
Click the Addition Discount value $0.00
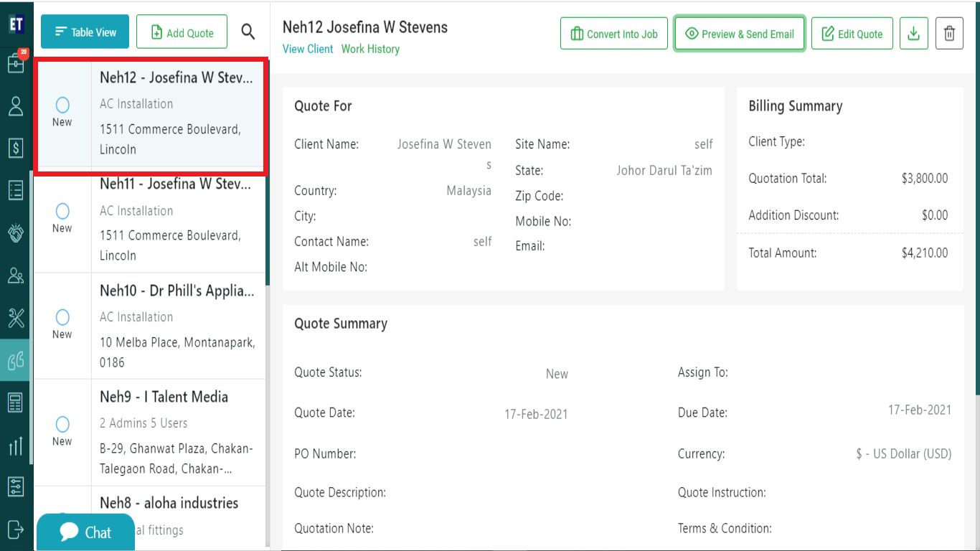[x=935, y=215]
